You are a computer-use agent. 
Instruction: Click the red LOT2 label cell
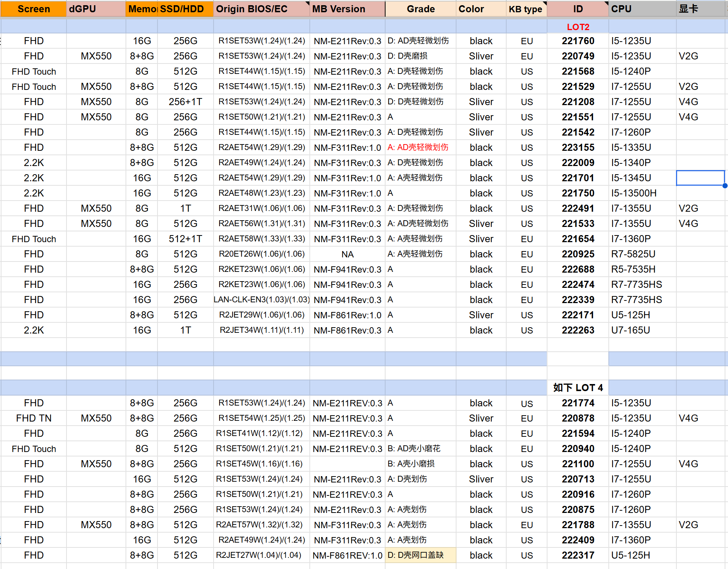(x=578, y=27)
